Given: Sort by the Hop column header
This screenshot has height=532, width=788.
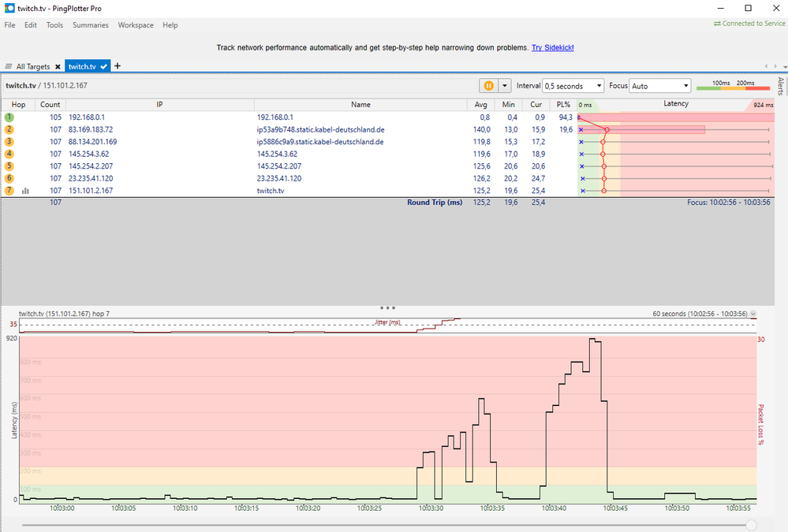Looking at the screenshot, I should pos(18,105).
